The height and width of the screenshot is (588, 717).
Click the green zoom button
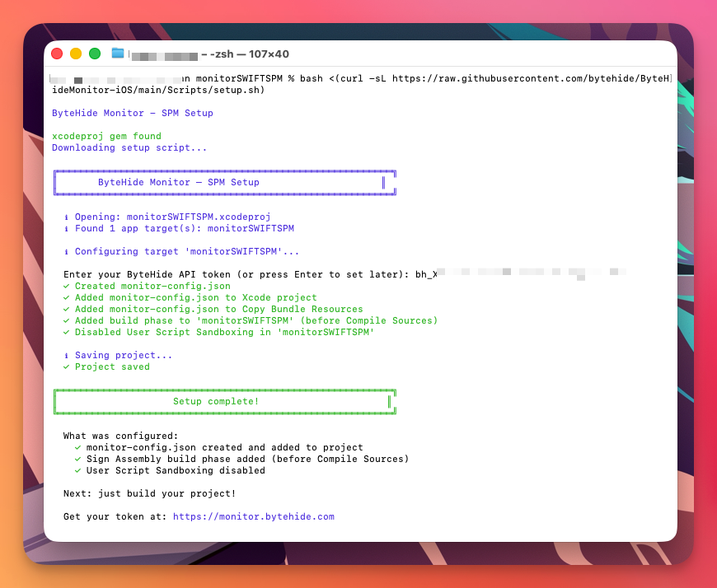(x=95, y=53)
